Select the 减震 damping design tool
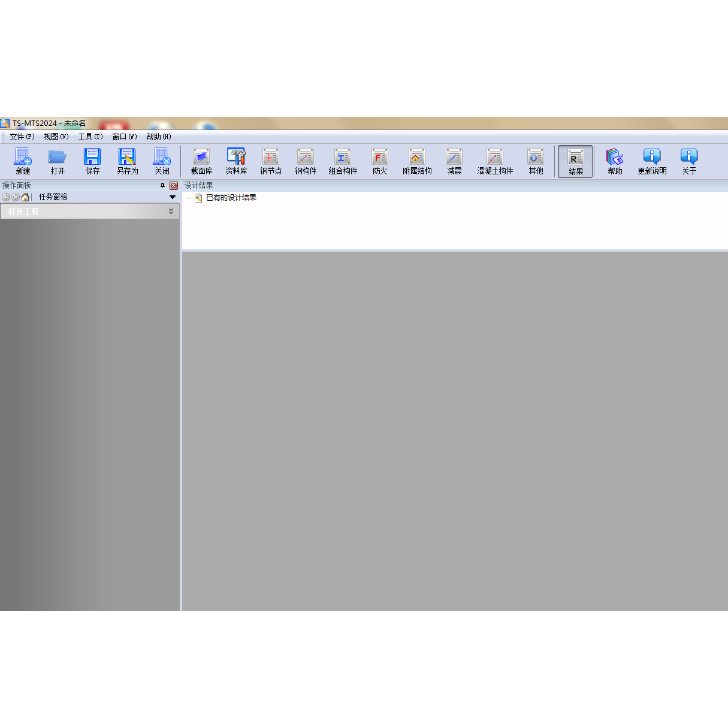Screen dimensions: 728x728 tap(454, 161)
